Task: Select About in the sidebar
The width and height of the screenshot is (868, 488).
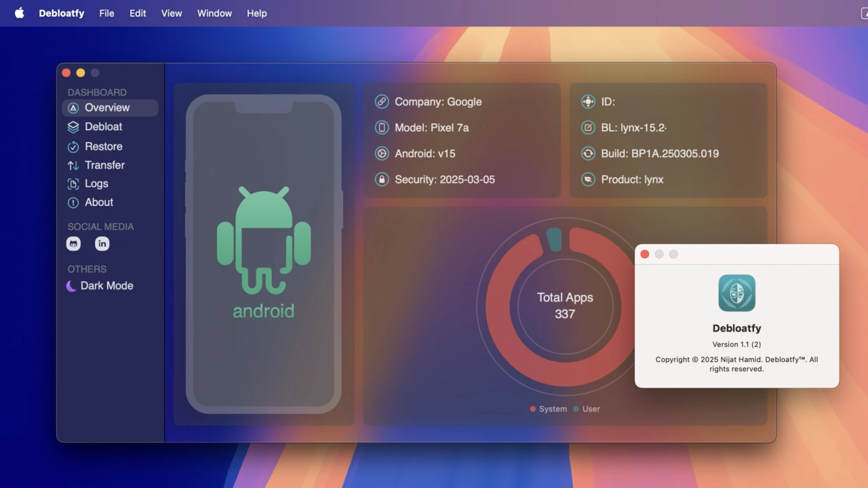Action: 98,203
